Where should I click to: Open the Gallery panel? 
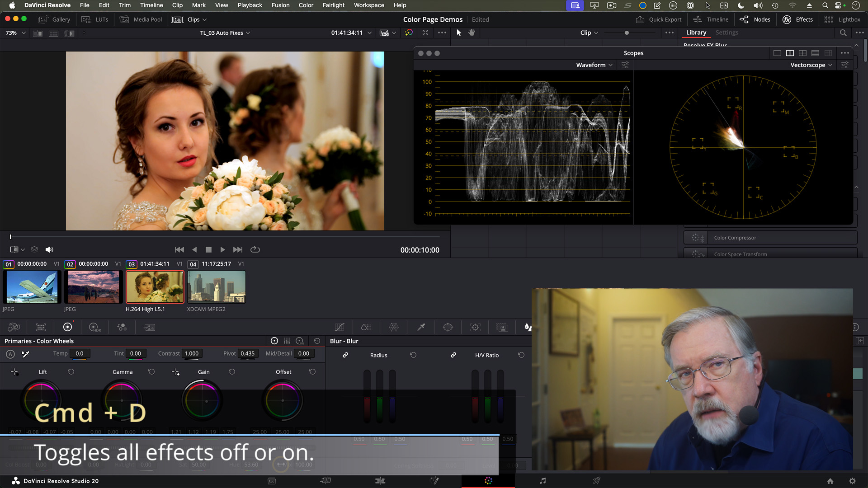pos(55,19)
